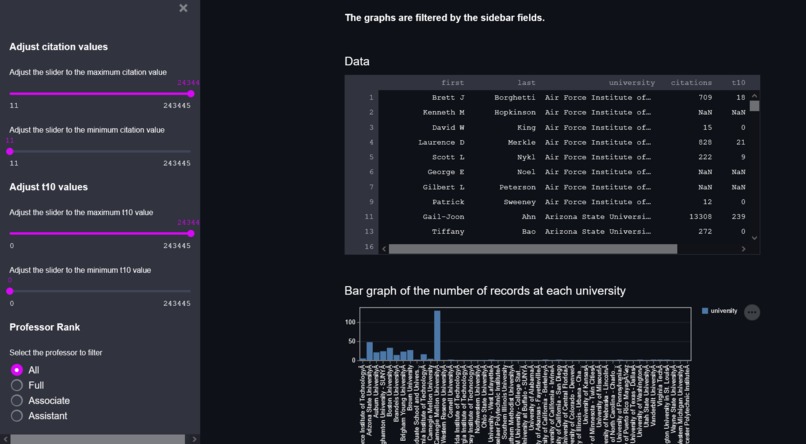Click the data table scroll right arrow
The height and width of the screenshot is (444, 806).
coord(743,249)
